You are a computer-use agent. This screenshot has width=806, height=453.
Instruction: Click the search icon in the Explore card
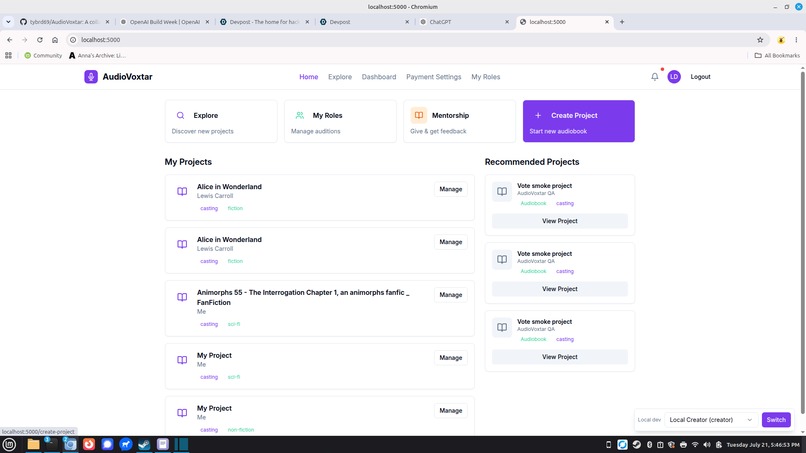pyautogui.click(x=180, y=115)
